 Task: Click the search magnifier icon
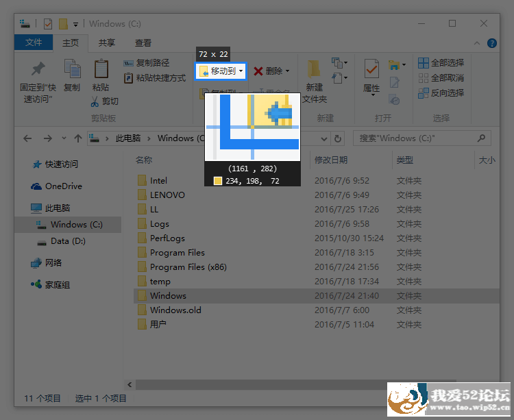[x=481, y=138]
